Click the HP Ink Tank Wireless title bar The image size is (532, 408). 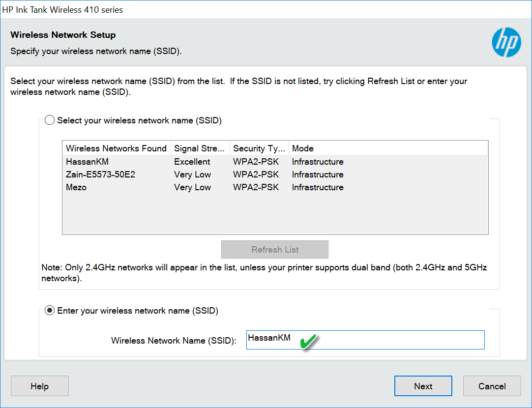pos(197,9)
